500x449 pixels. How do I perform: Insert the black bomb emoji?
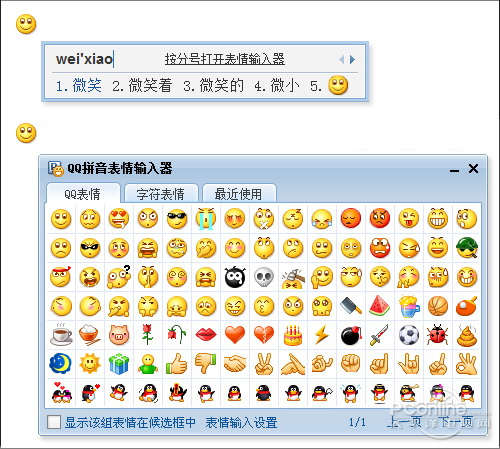(x=351, y=335)
